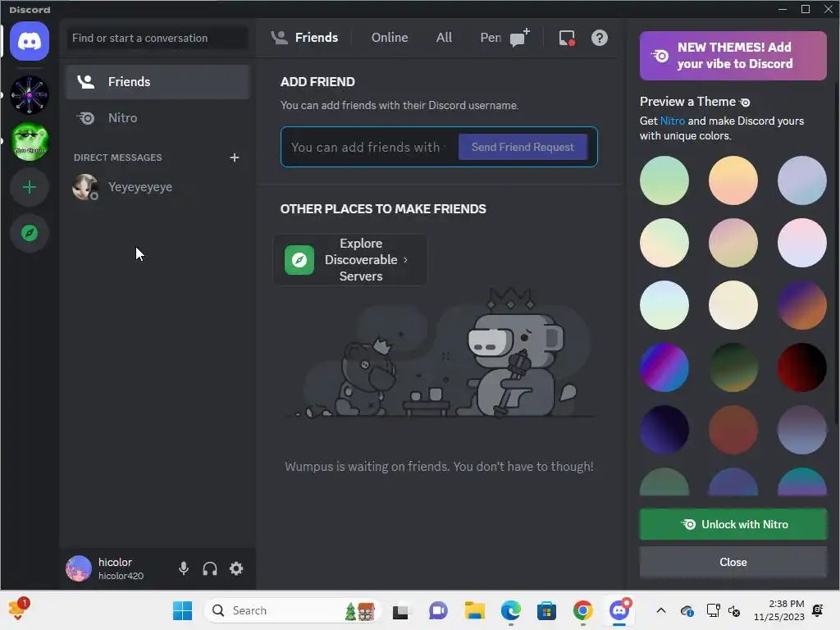Viewport: 840px width, 630px height.
Task: Open Discord home direct messages icon
Action: point(30,41)
